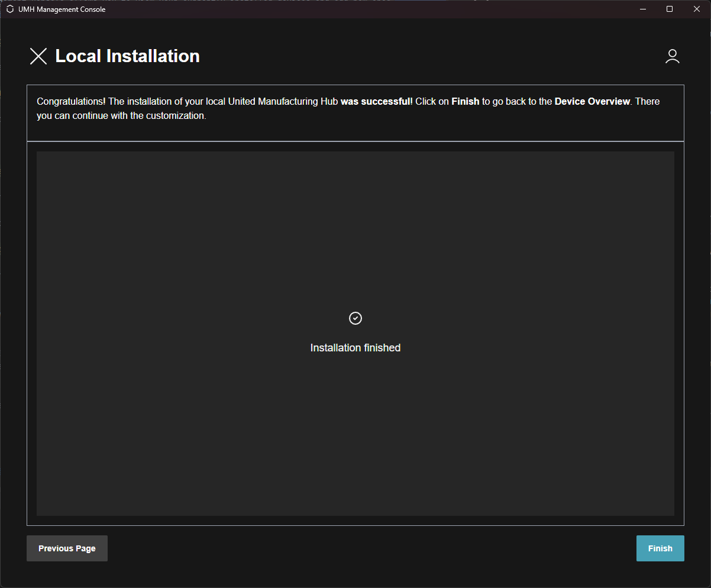Image resolution: width=711 pixels, height=588 pixels.
Task: Click the Installation finished status text
Action: pyautogui.click(x=355, y=348)
